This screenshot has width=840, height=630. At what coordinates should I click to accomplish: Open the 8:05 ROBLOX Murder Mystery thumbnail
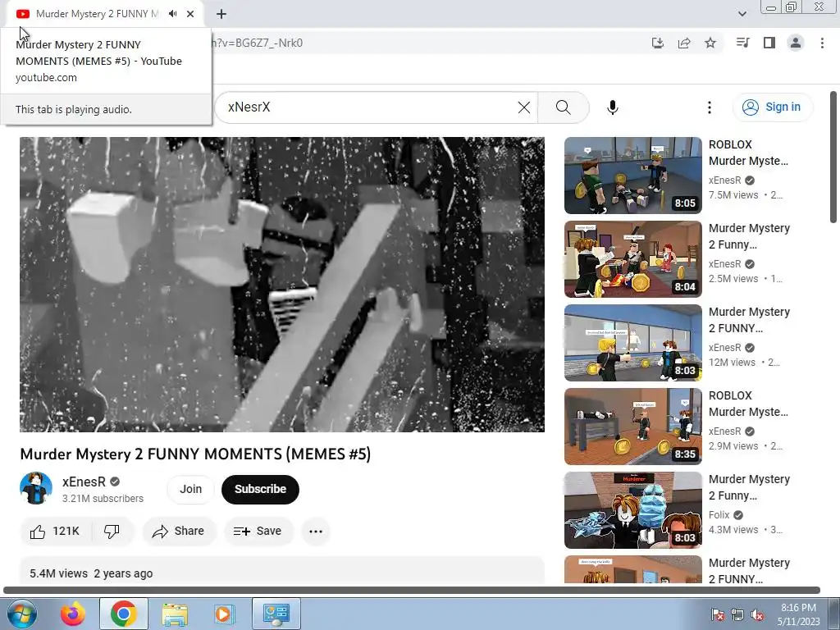point(632,176)
